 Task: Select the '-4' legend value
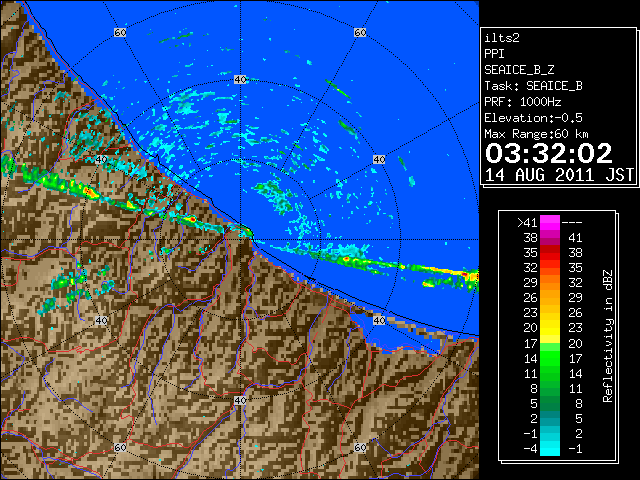click(530, 449)
